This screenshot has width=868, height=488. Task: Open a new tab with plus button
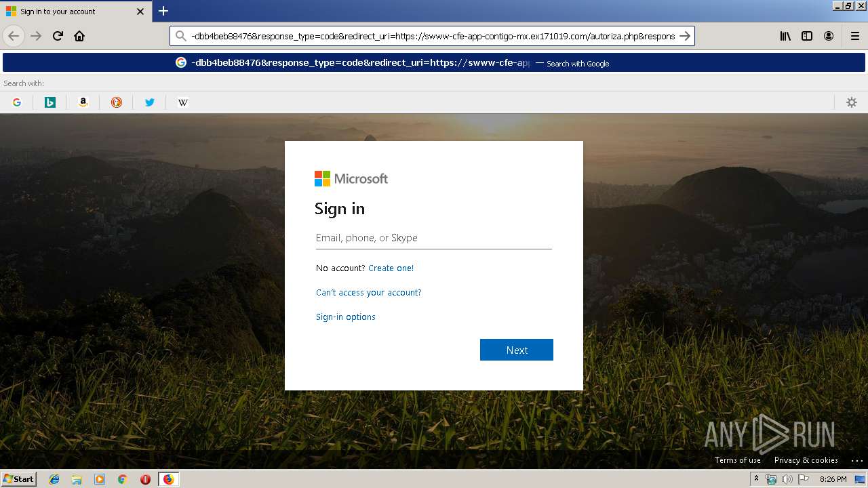[x=163, y=11]
